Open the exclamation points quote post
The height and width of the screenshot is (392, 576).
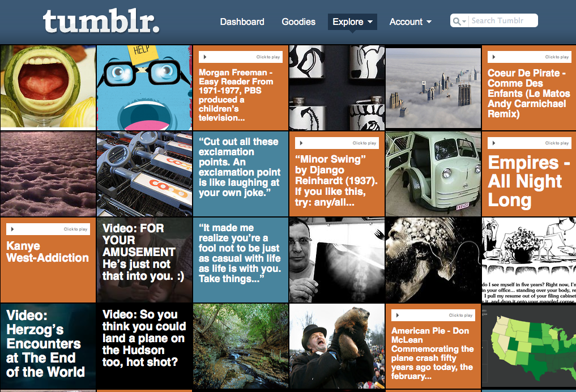[x=241, y=174]
